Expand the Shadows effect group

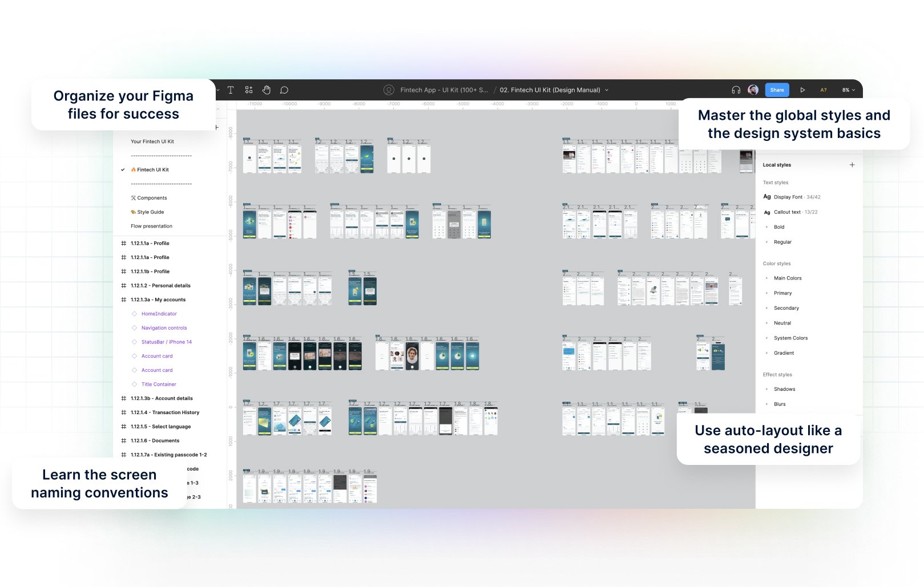pyautogui.click(x=766, y=389)
